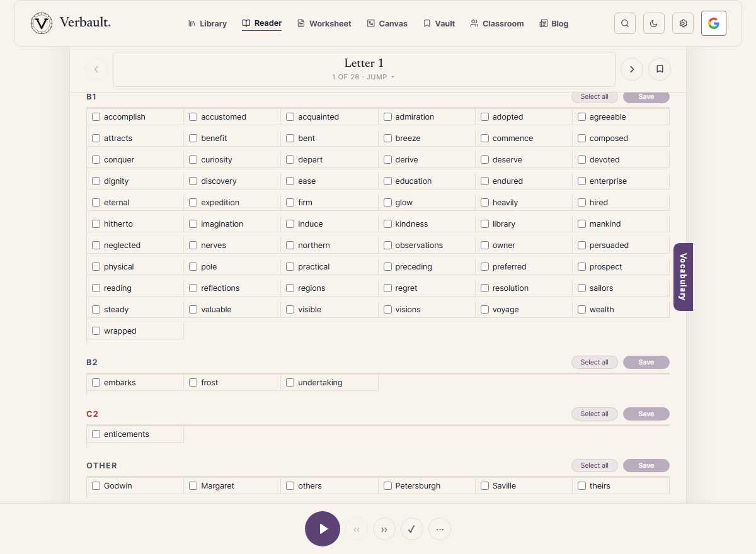Click the word 'expedition'

pyautogui.click(x=220, y=203)
